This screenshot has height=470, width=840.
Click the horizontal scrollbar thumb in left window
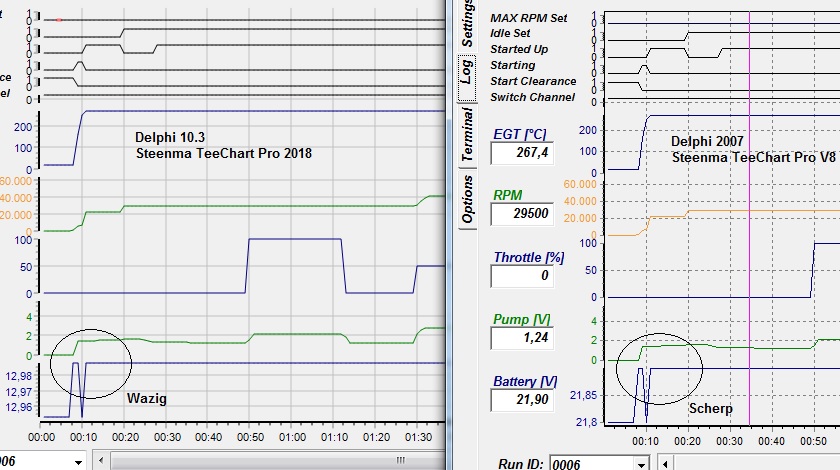coord(276,461)
